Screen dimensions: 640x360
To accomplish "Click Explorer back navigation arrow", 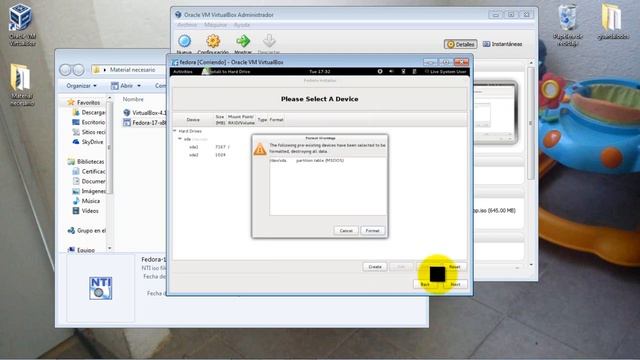I will coord(65,70).
